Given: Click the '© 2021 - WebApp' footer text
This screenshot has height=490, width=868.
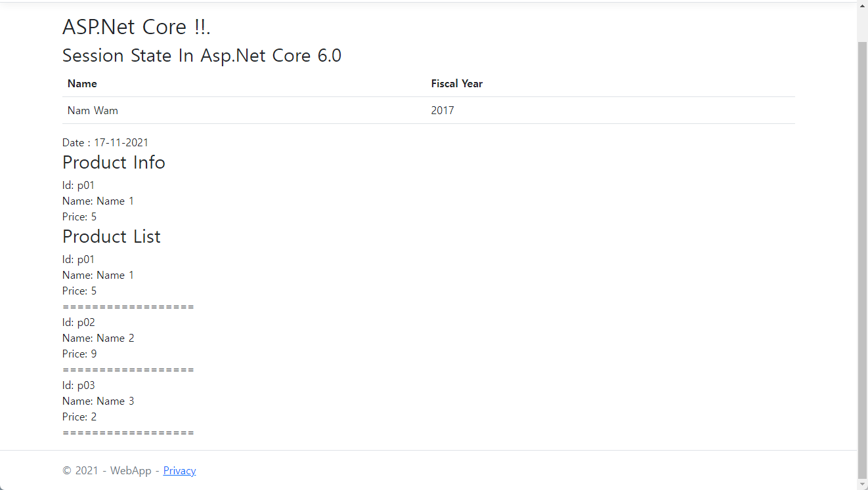Looking at the screenshot, I should (x=106, y=470).
